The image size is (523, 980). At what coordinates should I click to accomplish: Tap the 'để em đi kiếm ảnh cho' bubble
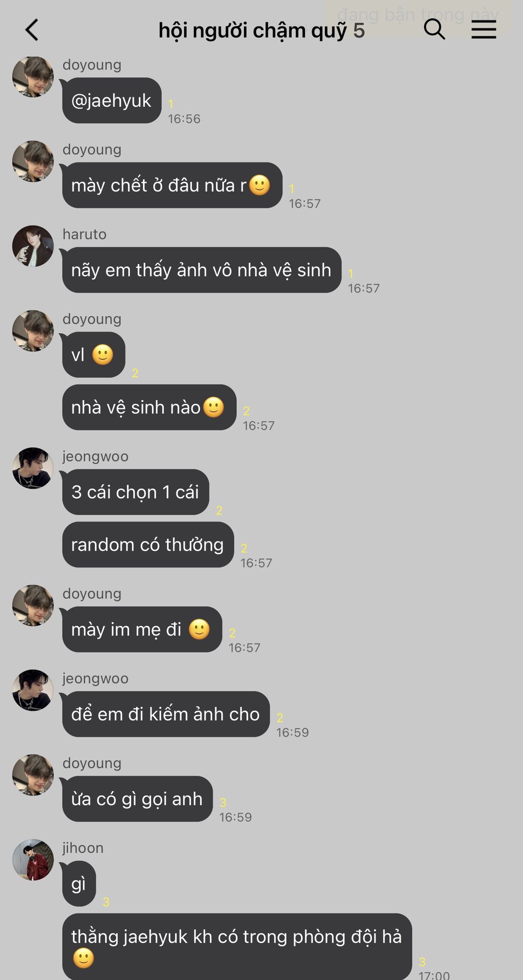pos(166,714)
